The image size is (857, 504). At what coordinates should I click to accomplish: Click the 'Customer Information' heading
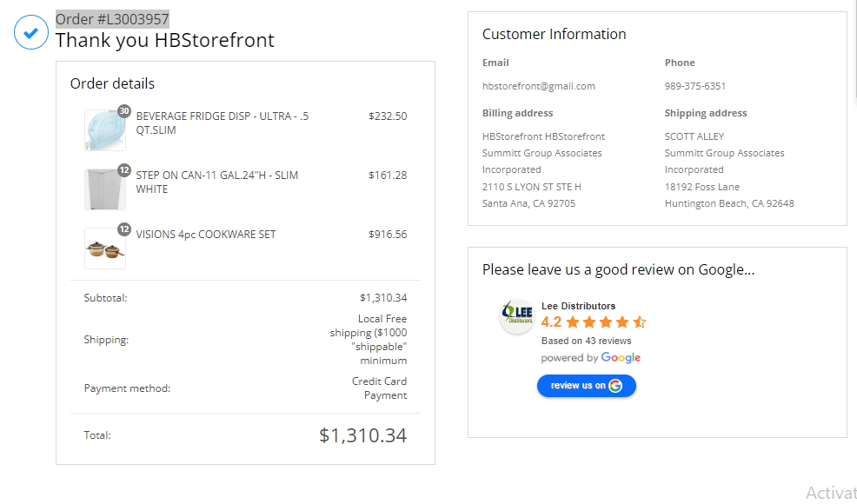pos(554,34)
